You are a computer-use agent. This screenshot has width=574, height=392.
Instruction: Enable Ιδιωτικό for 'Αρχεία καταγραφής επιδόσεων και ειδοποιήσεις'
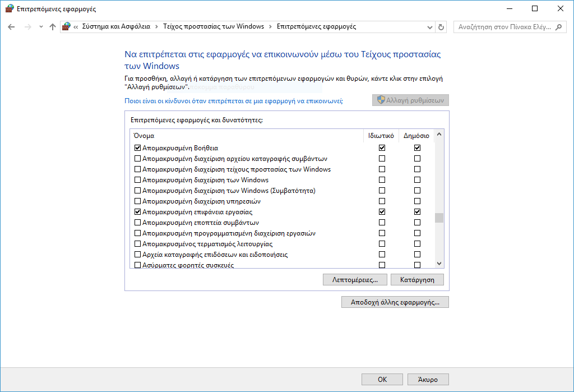coord(382,254)
